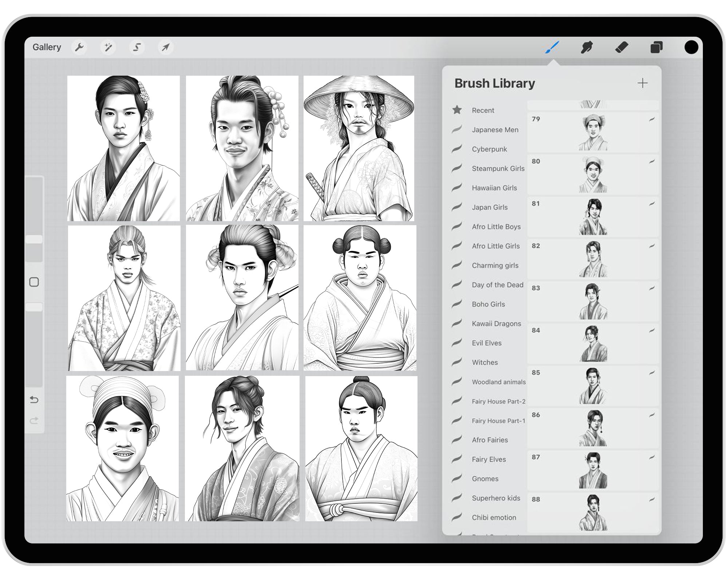Star a brush via the Recent favorites icon
Viewport: 728px width, 578px height.
457,110
